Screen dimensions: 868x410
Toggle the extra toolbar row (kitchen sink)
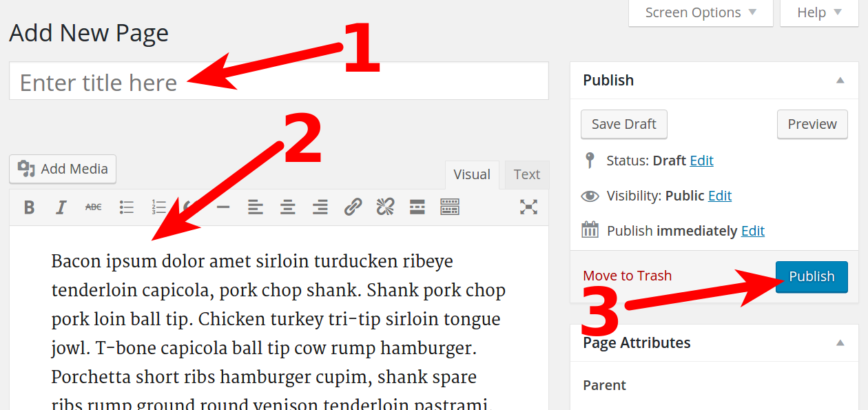[x=450, y=207]
